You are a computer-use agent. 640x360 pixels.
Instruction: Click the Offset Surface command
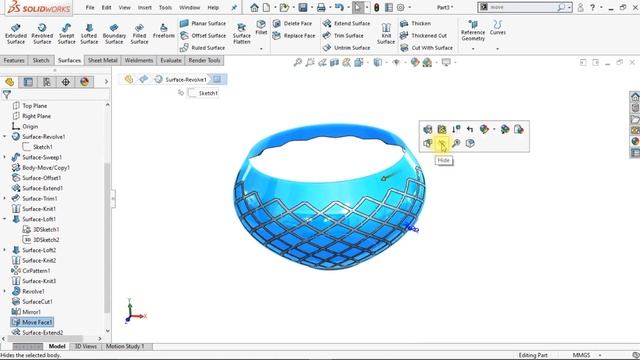[x=203, y=36]
